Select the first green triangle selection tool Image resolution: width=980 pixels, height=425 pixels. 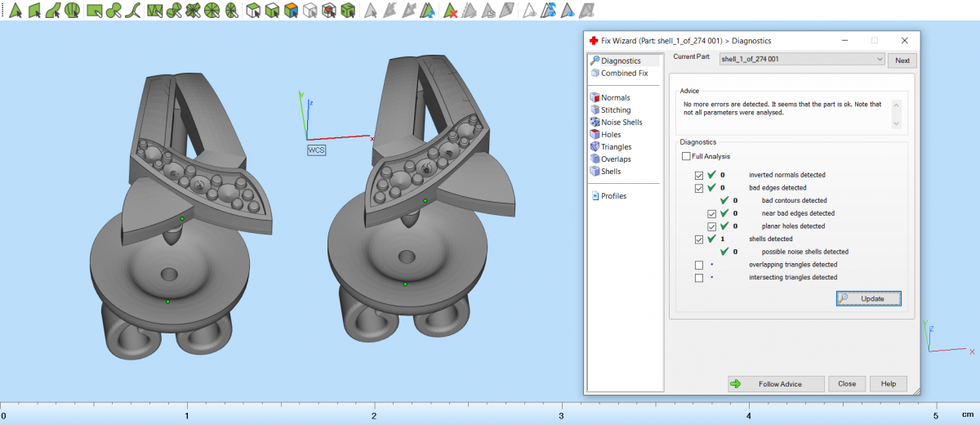coord(15,11)
